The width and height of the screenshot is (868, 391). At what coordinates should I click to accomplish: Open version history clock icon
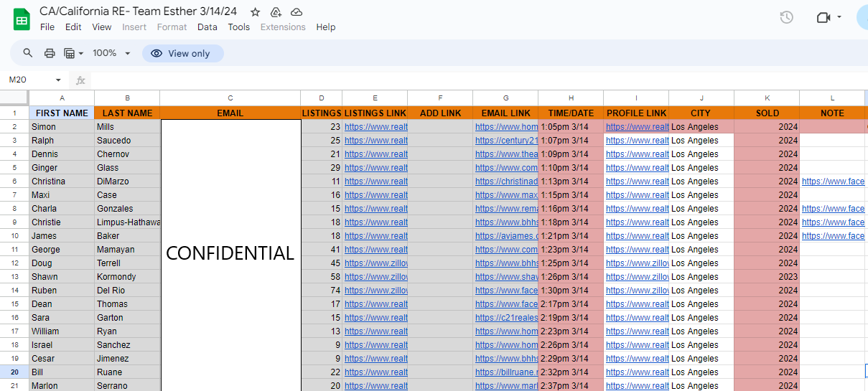[x=786, y=17]
